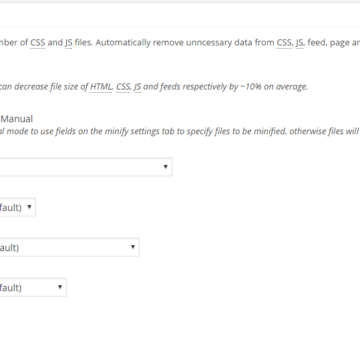Click arrow icon of the bottom dropdown

[60, 287]
